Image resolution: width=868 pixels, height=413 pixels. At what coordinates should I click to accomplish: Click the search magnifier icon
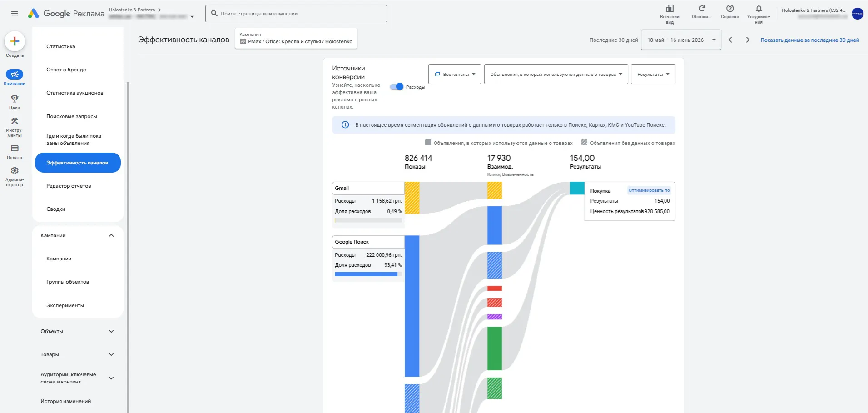pyautogui.click(x=214, y=14)
